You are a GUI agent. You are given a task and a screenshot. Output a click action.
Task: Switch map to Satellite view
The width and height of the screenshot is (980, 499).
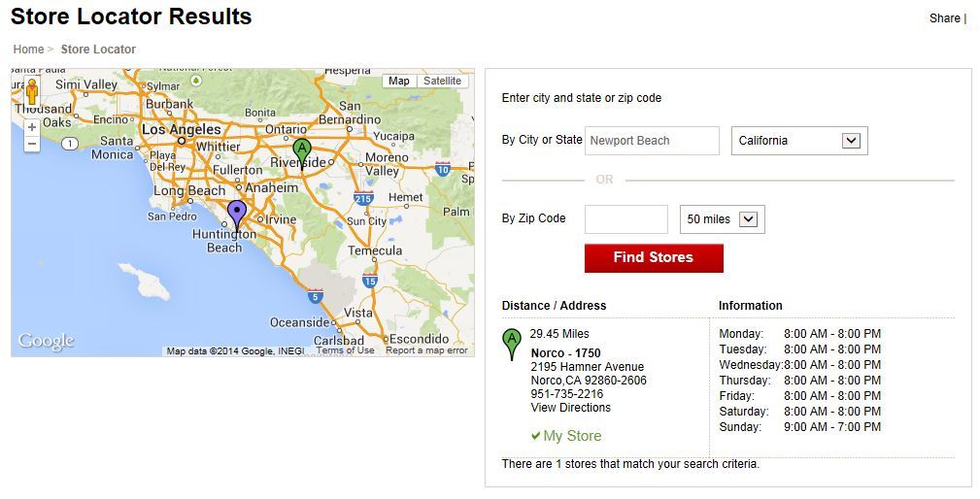pyautogui.click(x=443, y=82)
